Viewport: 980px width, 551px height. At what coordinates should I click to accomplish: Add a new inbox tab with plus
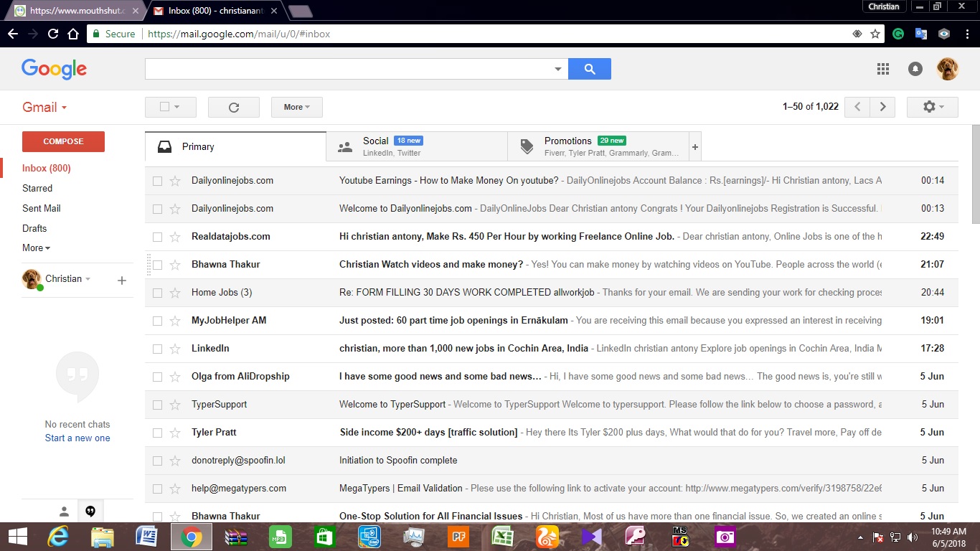pyautogui.click(x=694, y=147)
